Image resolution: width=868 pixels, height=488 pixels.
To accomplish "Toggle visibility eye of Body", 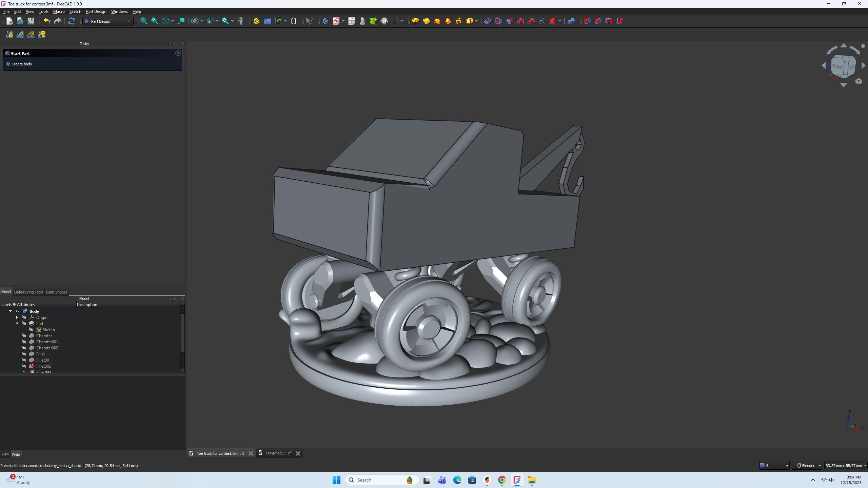I will pyautogui.click(x=17, y=311).
